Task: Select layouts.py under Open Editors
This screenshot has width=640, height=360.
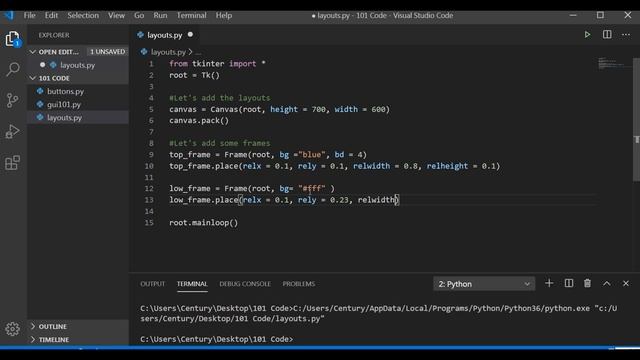Action: click(x=78, y=65)
